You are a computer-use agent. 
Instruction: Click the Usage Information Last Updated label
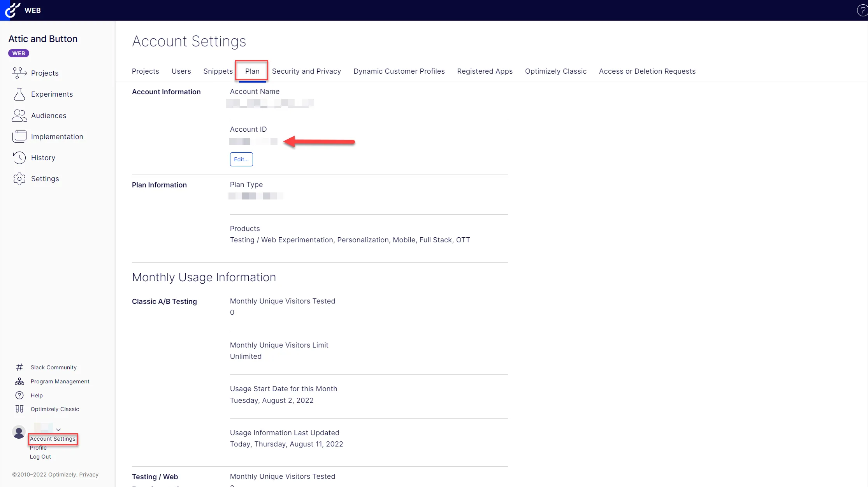285,433
